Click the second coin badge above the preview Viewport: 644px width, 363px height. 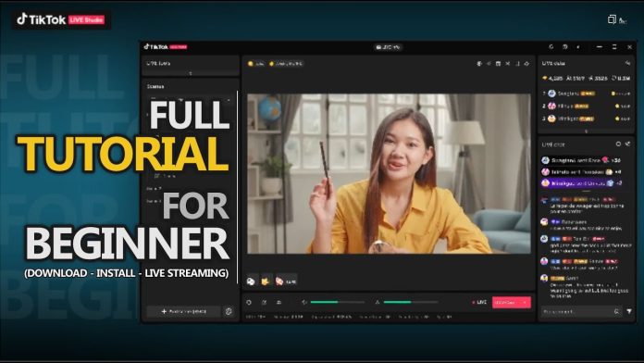click(286, 64)
